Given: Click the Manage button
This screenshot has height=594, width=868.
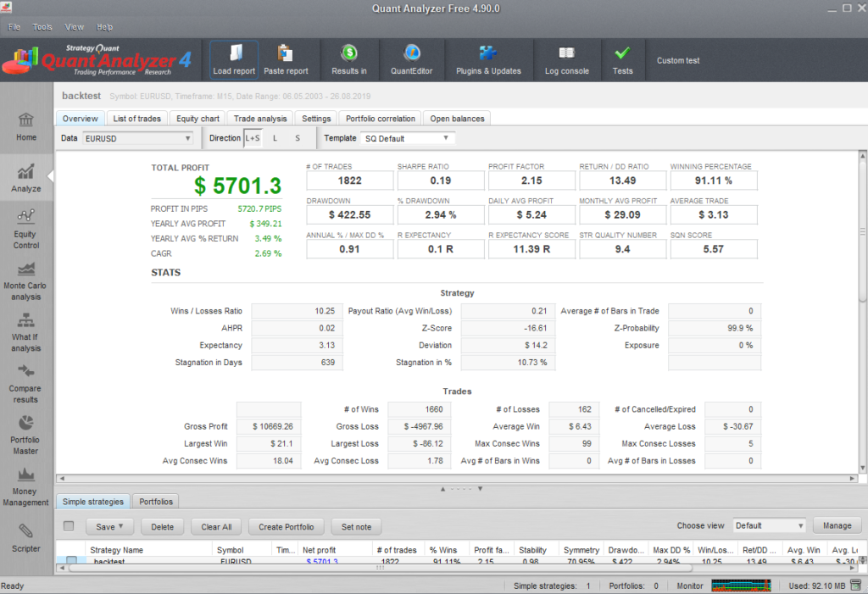Looking at the screenshot, I should point(837,525).
